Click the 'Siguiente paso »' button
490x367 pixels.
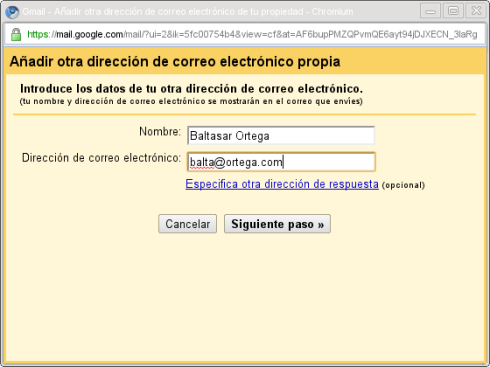tap(277, 224)
